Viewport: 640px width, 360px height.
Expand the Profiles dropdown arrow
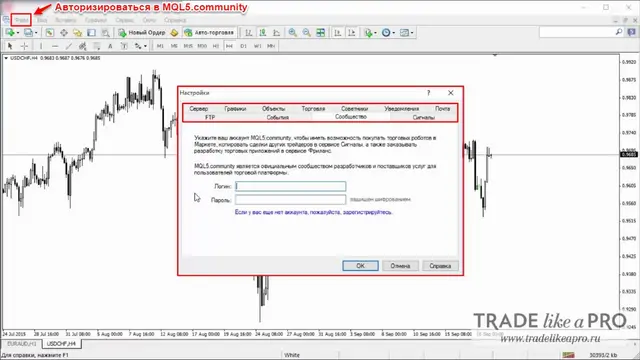[36, 33]
